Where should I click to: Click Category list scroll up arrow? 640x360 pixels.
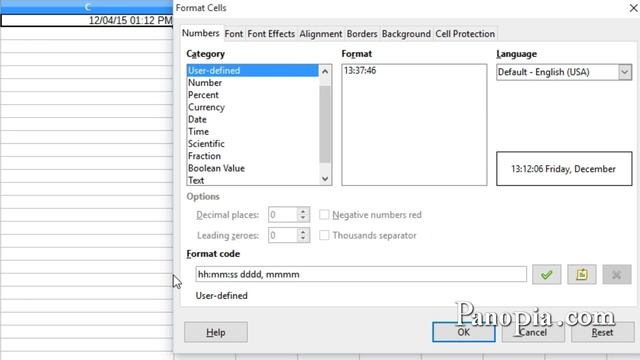(x=325, y=71)
